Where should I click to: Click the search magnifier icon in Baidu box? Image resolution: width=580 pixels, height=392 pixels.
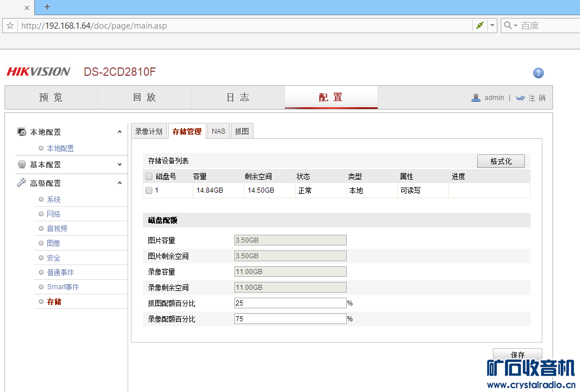507,25
